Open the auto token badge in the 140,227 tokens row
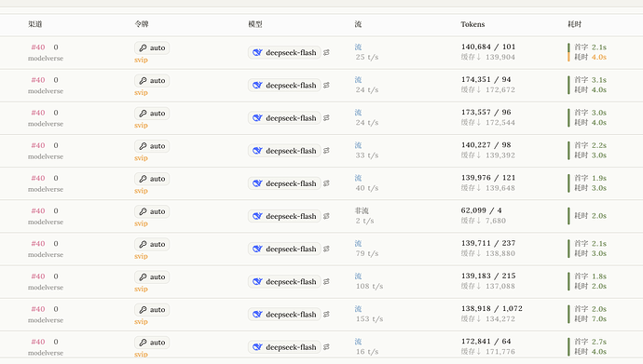The width and height of the screenshot is (643, 364). [x=152, y=146]
